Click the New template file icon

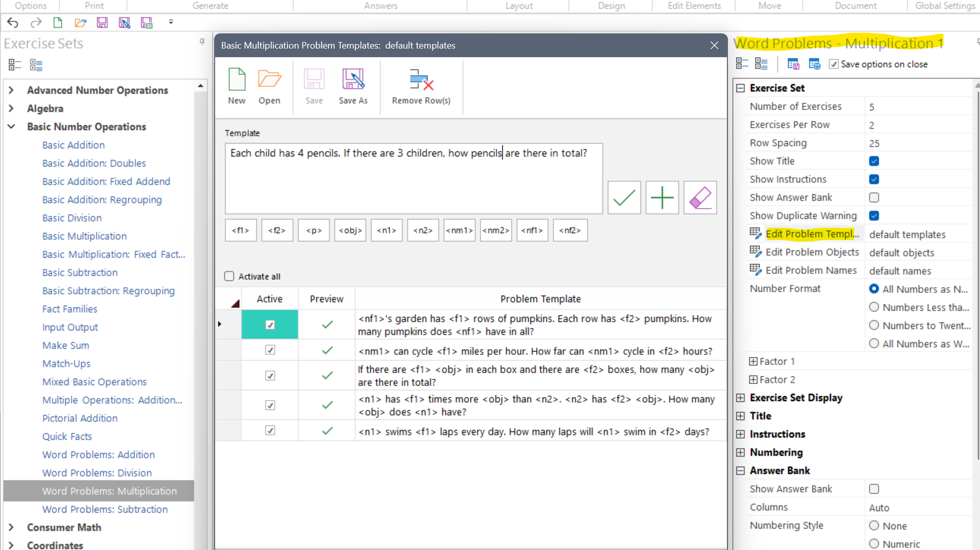coord(236,80)
